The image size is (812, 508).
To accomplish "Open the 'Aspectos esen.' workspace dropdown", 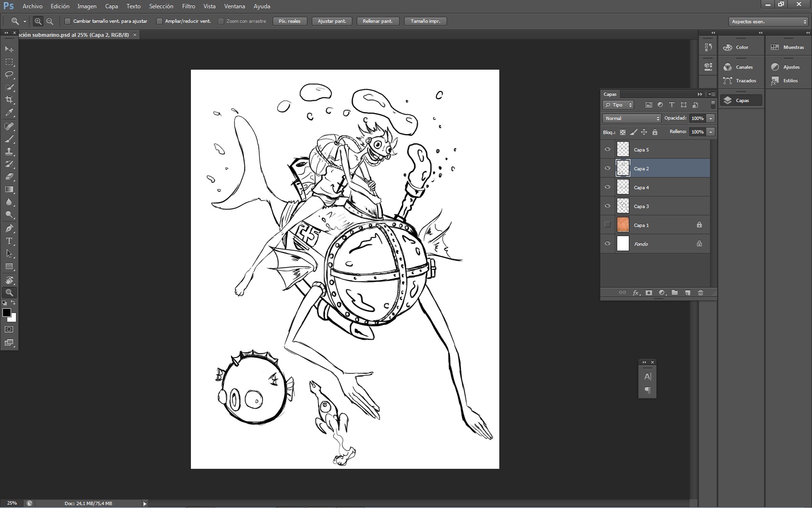I will pos(768,22).
